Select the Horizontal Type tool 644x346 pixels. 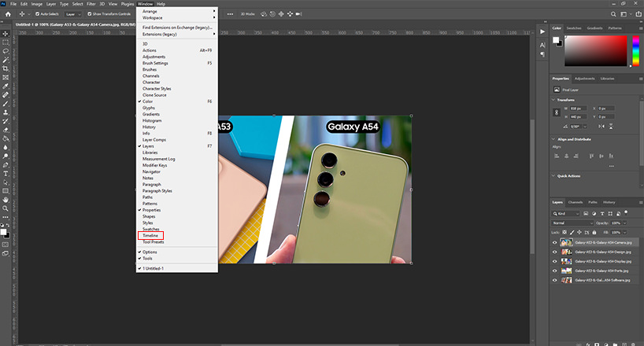6,174
